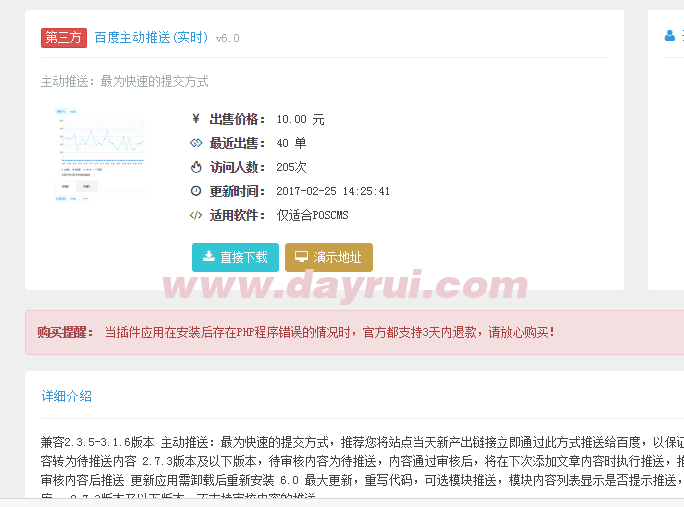
Task: Click the 购买提醒 notice label
Action: [x=65, y=332]
